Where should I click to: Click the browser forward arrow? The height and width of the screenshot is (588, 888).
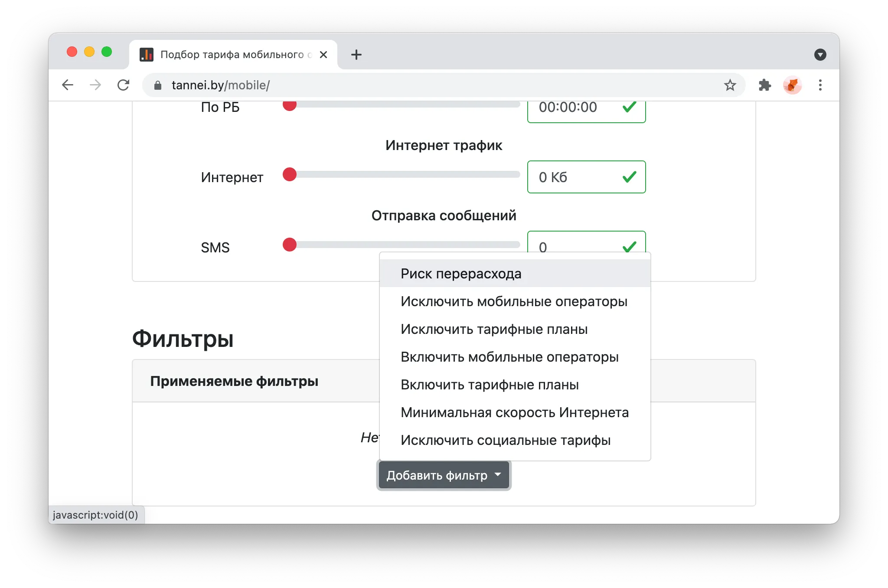point(95,85)
